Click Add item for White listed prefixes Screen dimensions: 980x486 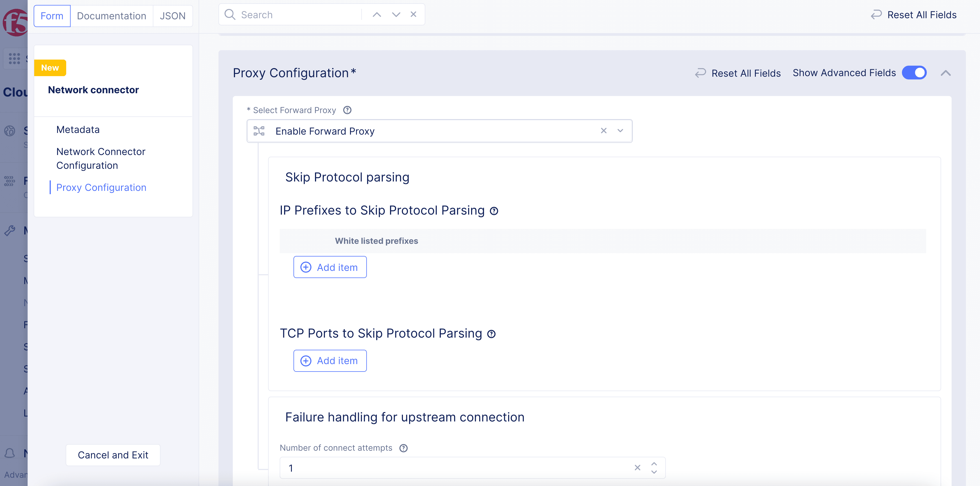click(x=330, y=267)
